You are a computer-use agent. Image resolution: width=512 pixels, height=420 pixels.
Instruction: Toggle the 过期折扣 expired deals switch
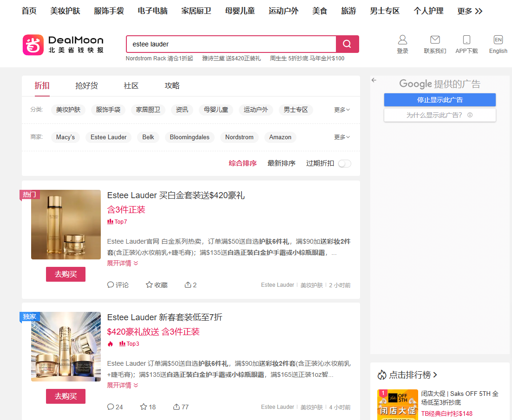pyautogui.click(x=344, y=163)
